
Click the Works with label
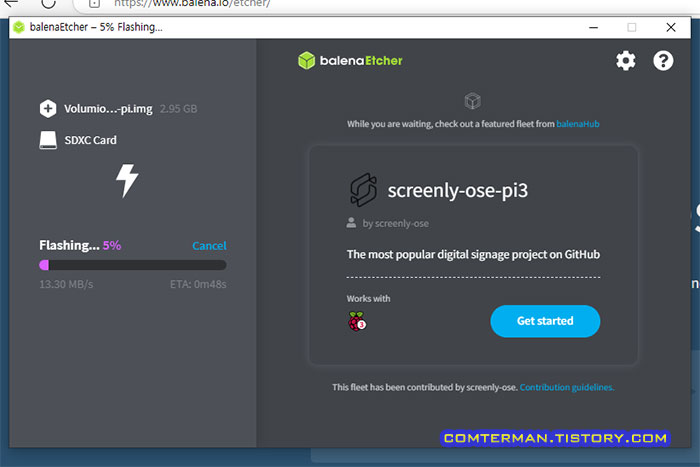point(368,299)
